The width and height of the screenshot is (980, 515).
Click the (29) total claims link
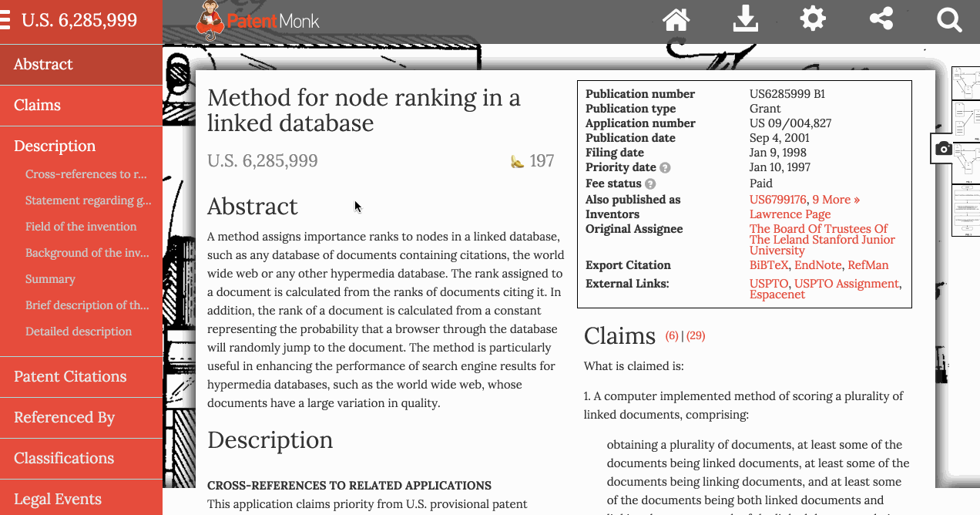click(x=696, y=336)
